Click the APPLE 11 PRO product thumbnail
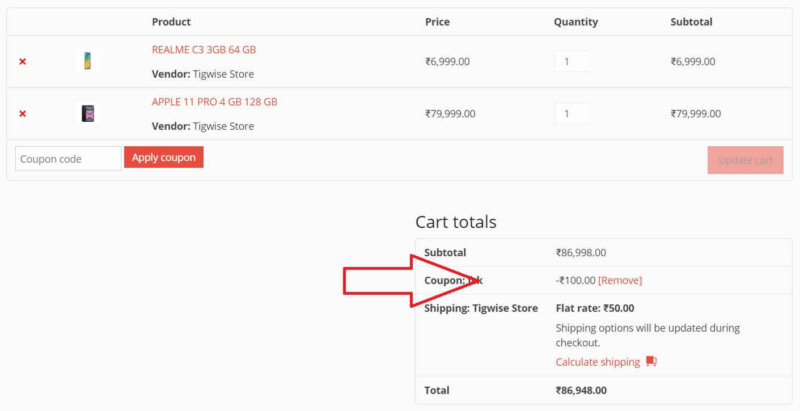The image size is (800, 411). point(88,113)
